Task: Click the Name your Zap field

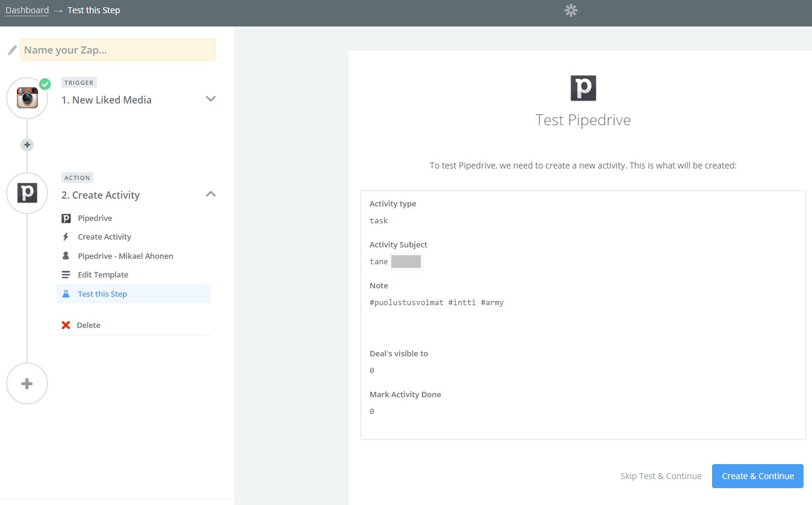Action: (117, 50)
